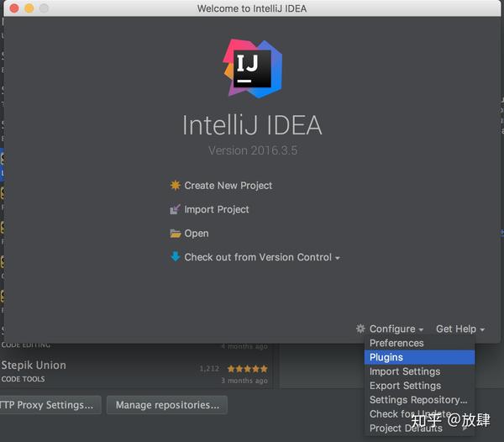Screen dimensions: 504x442
Task: Click the Manage repositories button
Action: (167, 405)
